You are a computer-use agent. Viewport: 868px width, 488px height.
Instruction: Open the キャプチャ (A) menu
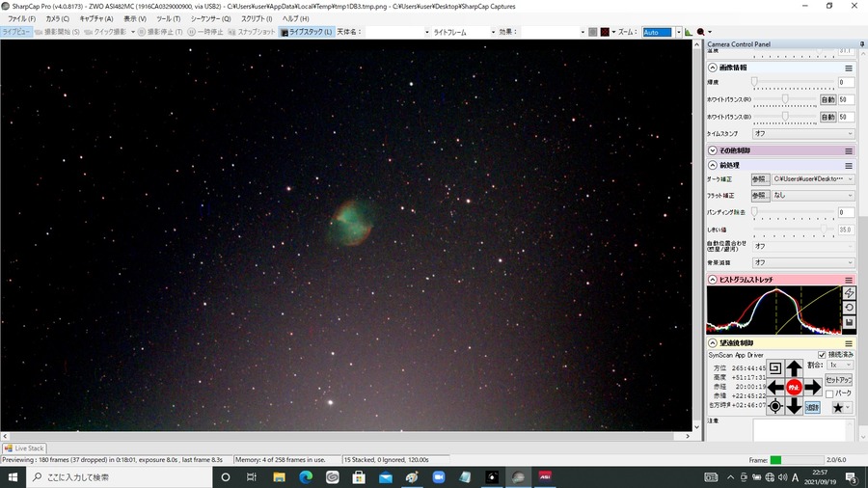95,19
